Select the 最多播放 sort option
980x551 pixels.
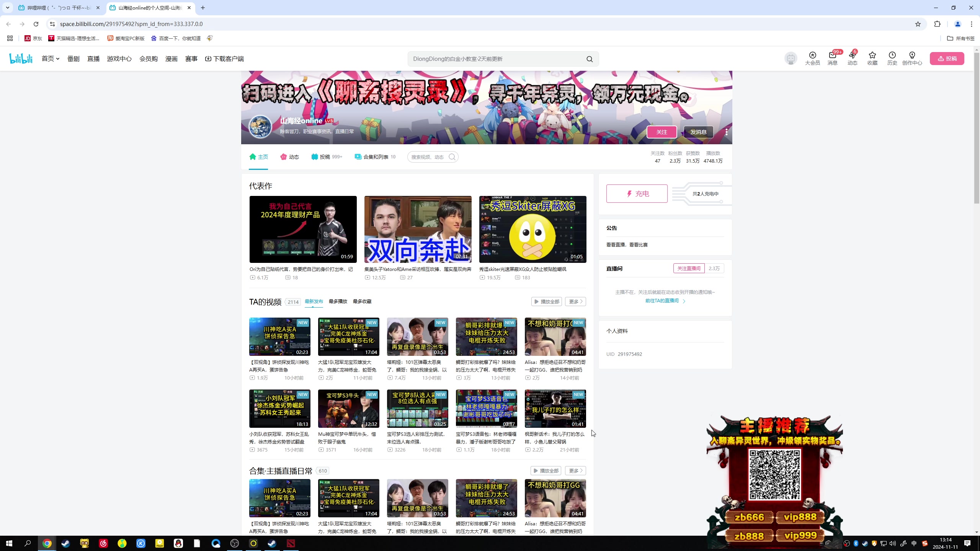[338, 302]
